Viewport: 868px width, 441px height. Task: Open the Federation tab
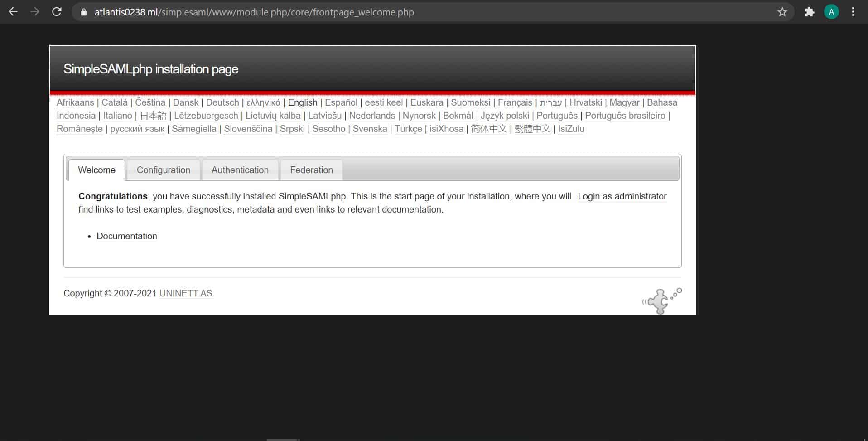(311, 170)
